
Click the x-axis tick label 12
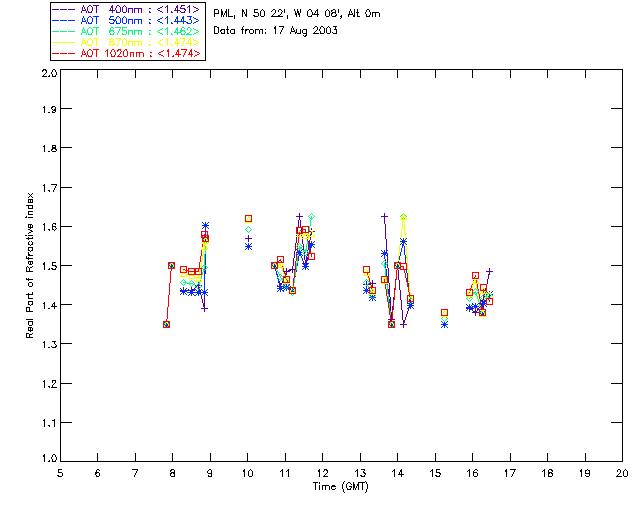[x=322, y=473]
